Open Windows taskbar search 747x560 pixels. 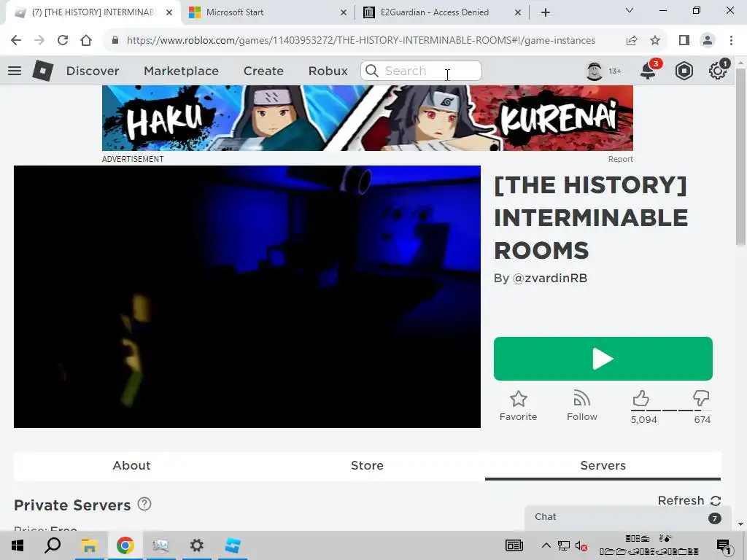53,545
